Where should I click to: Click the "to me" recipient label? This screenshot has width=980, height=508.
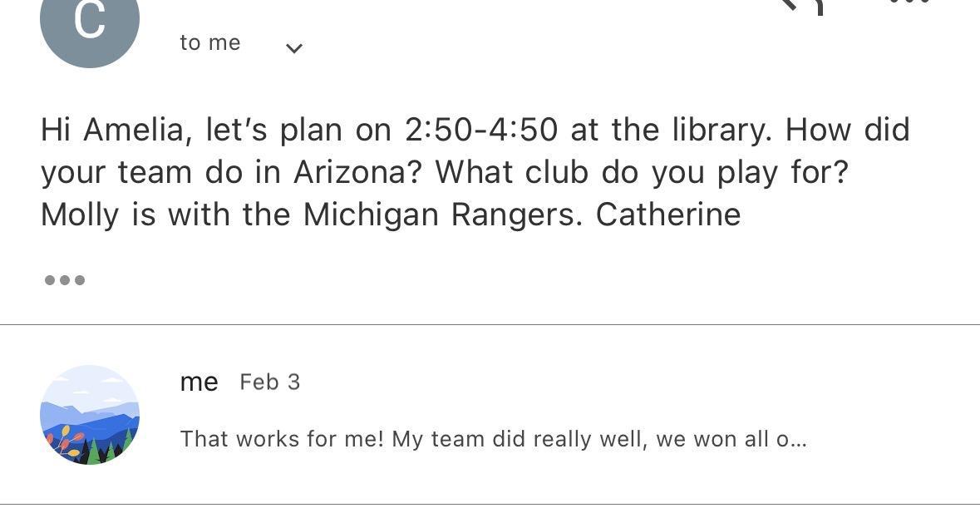pos(210,43)
